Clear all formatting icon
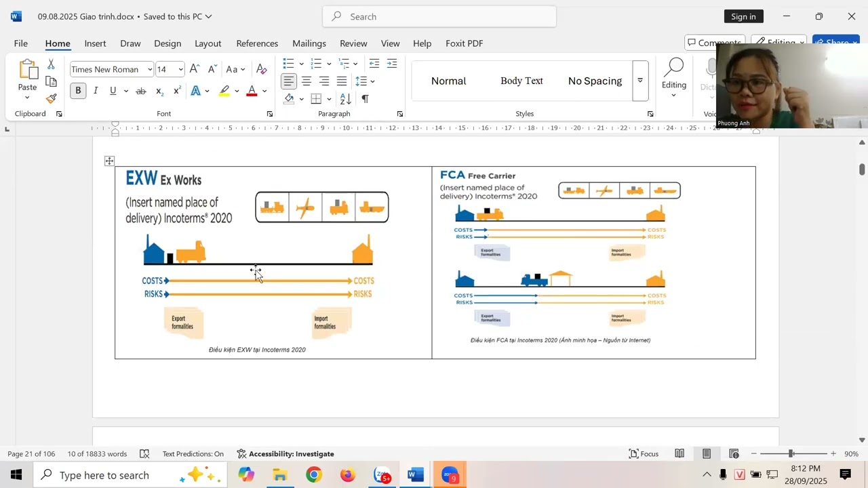 tap(262, 69)
